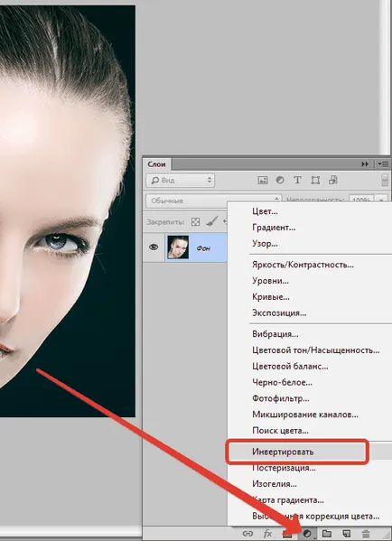Open the Вид filter type dropdown

pos(181,181)
